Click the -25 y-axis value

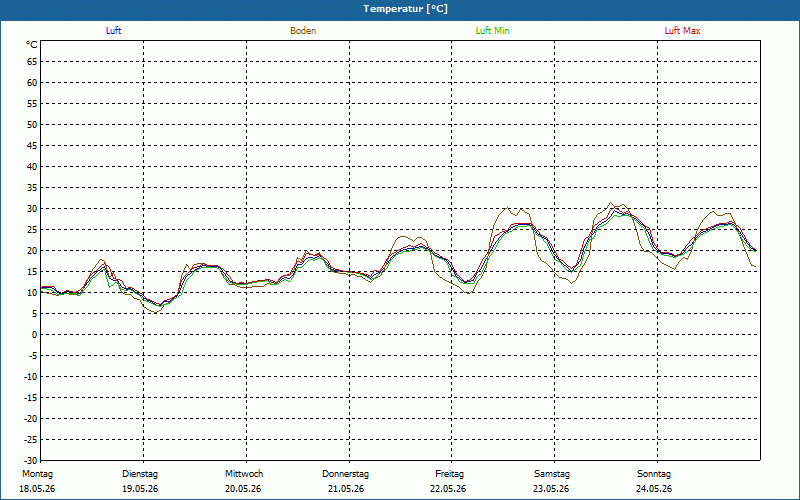tap(31, 439)
